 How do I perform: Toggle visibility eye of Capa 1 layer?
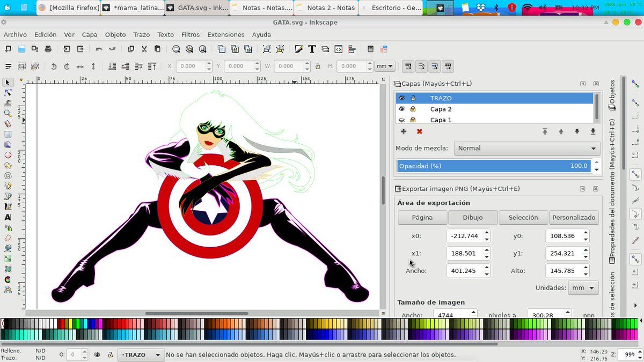pyautogui.click(x=402, y=120)
